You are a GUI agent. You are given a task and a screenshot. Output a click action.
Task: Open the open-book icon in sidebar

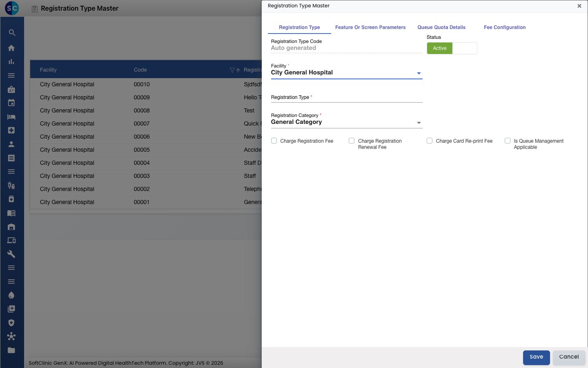point(11,213)
